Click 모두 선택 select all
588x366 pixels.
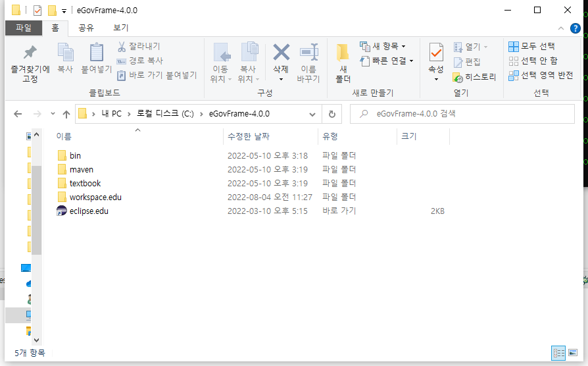click(531, 46)
